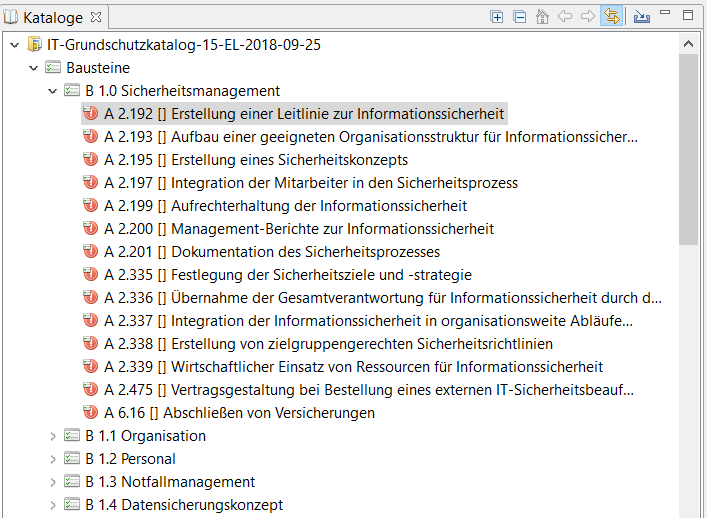707x518 pixels.
Task: Select A 2.195 Erstellung eines Sicherheitskonzepts
Action: pyautogui.click(x=256, y=160)
